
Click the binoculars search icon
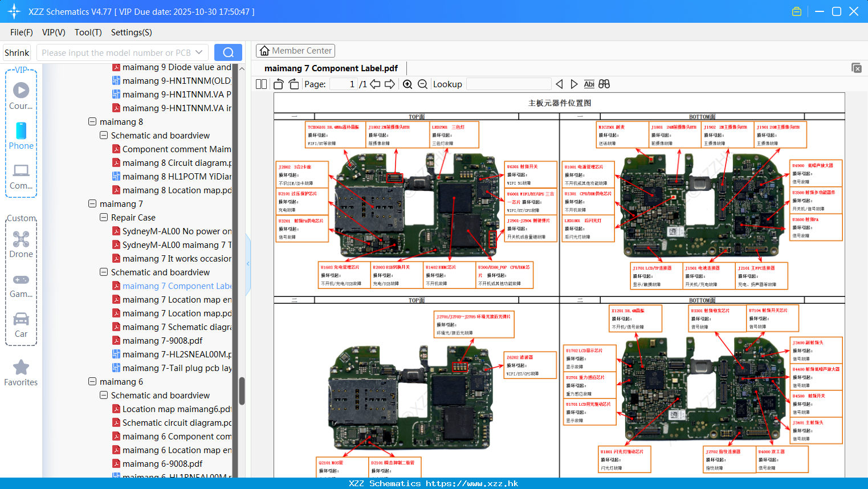(604, 84)
